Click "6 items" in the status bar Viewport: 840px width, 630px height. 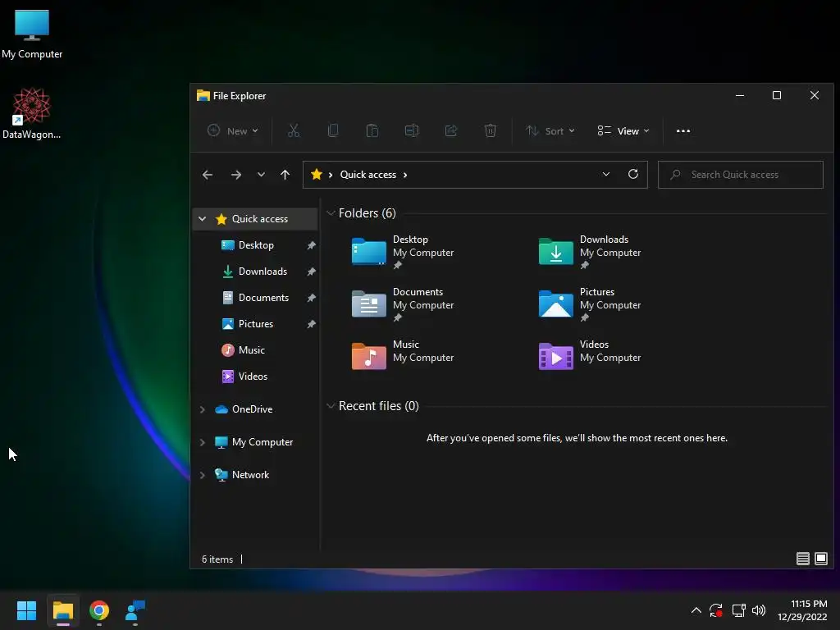tap(217, 559)
